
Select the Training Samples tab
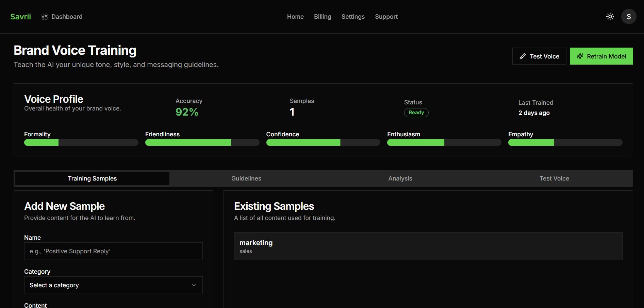click(x=92, y=178)
